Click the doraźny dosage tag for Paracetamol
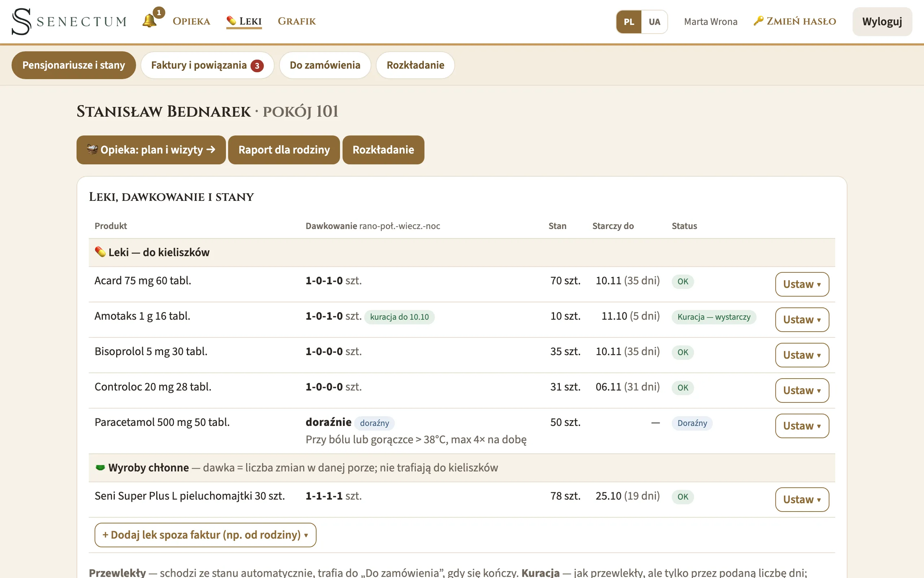Viewport: 924px width, 578px height. (374, 423)
